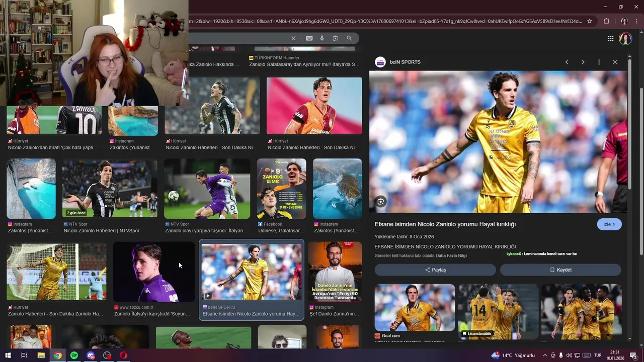Open the Google account avatar menu

pos(625,39)
